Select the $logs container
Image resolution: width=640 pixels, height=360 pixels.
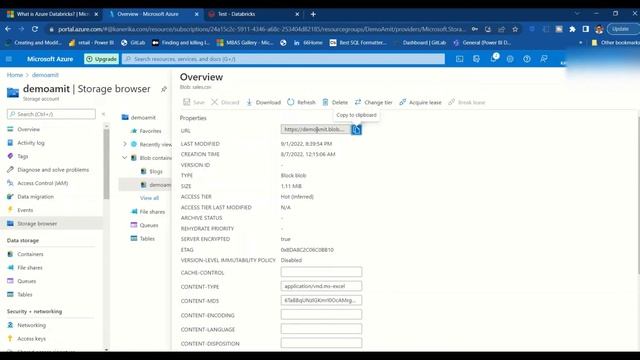click(156, 171)
